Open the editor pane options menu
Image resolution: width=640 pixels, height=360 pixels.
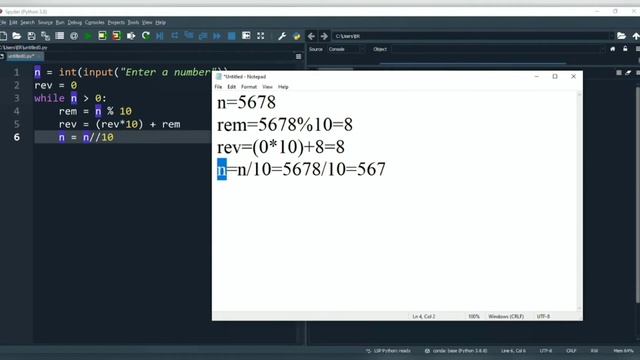coord(298,57)
